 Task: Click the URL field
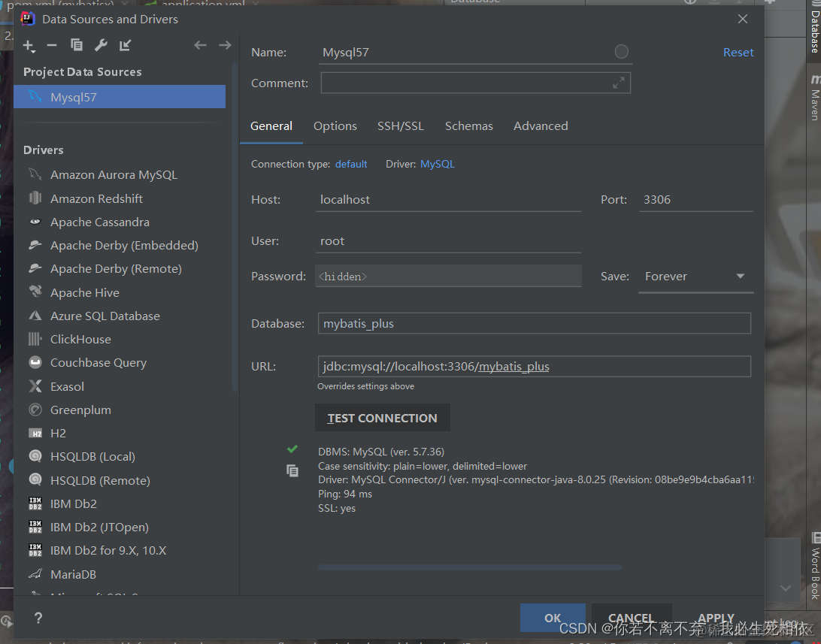(x=534, y=366)
